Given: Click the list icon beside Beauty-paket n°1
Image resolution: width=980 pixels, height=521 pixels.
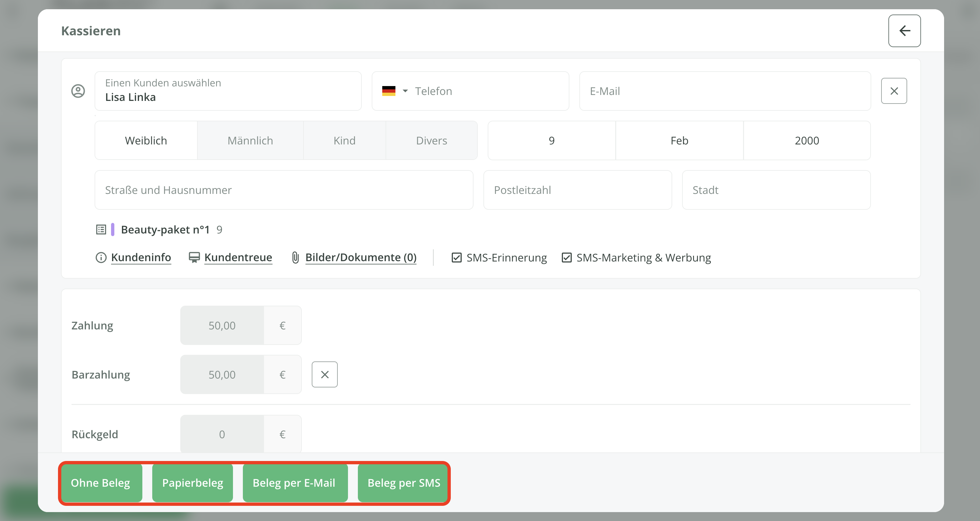Looking at the screenshot, I should [x=101, y=230].
